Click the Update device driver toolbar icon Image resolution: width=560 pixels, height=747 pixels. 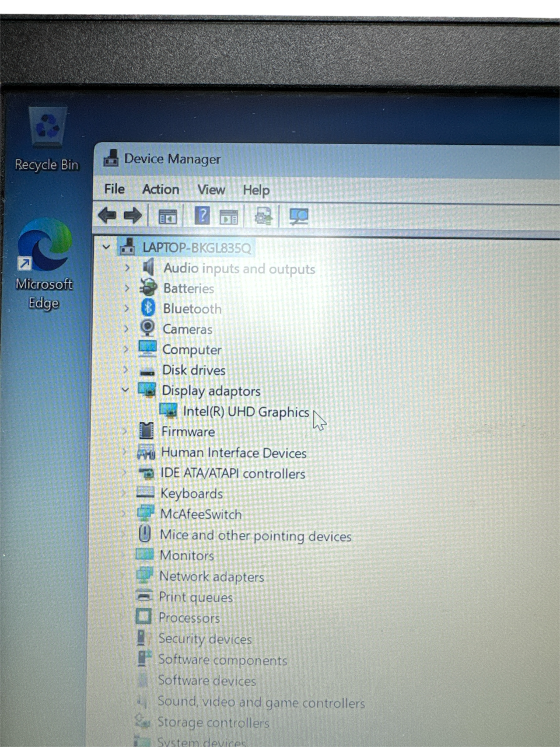(264, 217)
